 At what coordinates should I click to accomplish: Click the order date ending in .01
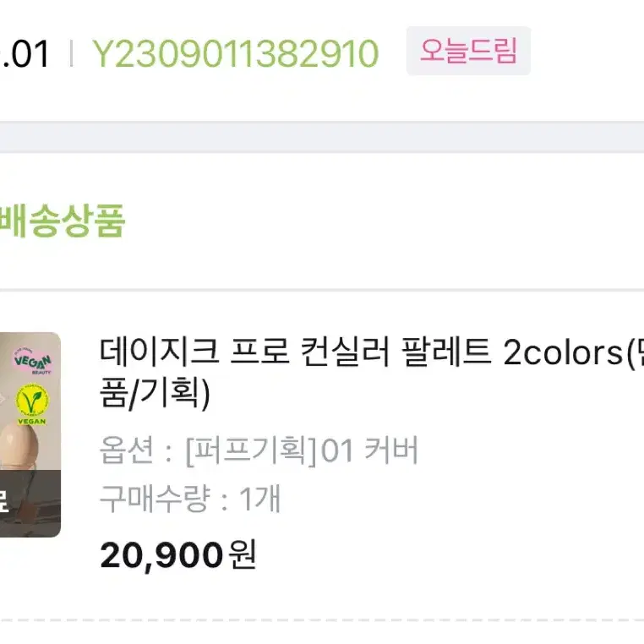point(25,53)
